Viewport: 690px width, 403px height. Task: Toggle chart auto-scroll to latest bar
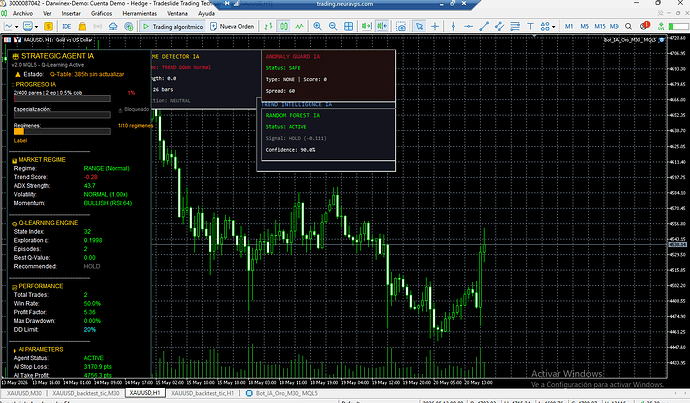click(367, 26)
